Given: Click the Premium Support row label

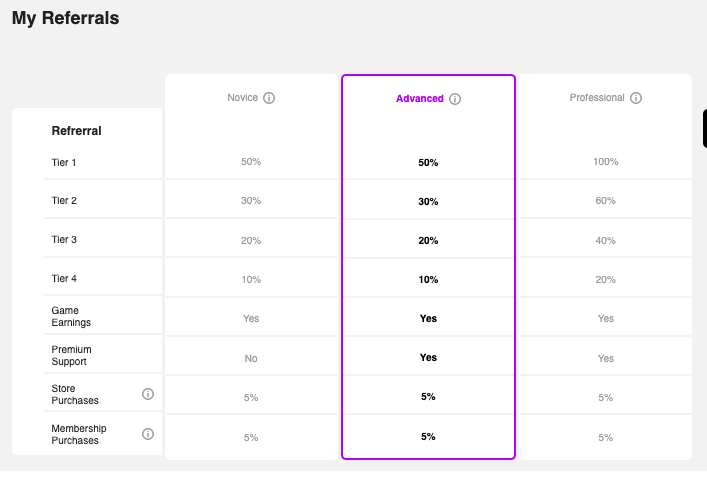Looking at the screenshot, I should [x=71, y=356].
